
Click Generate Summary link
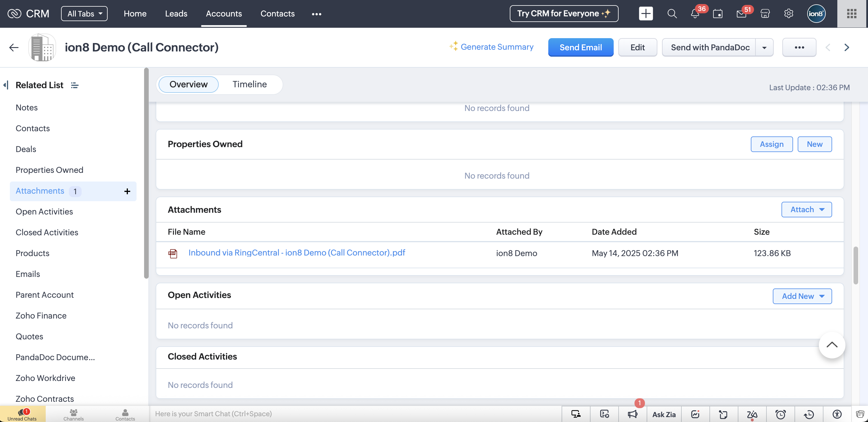click(x=491, y=47)
